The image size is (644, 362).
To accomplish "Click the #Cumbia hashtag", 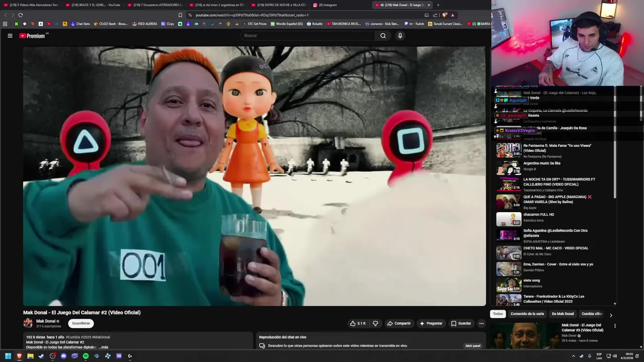I will (x=73, y=337).
